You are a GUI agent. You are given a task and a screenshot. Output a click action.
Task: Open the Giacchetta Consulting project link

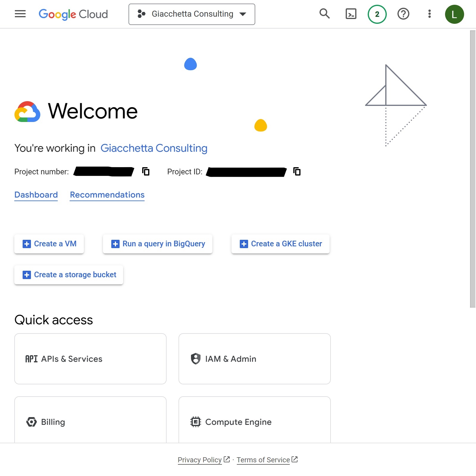tap(154, 148)
